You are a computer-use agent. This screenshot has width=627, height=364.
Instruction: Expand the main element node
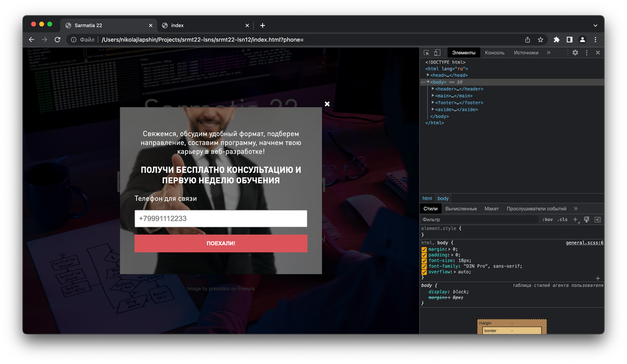(x=433, y=96)
